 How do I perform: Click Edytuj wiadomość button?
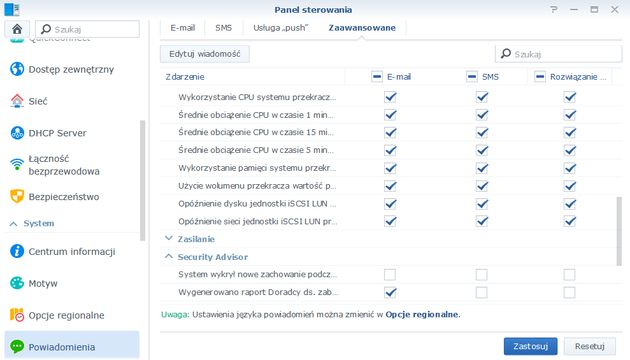[x=205, y=53]
